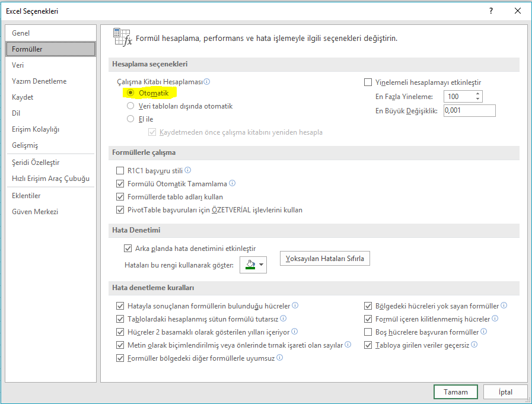Image resolution: width=532 pixels, height=404 pixels.
Task: Open the Yazım Denetleme category
Action: pos(50,81)
